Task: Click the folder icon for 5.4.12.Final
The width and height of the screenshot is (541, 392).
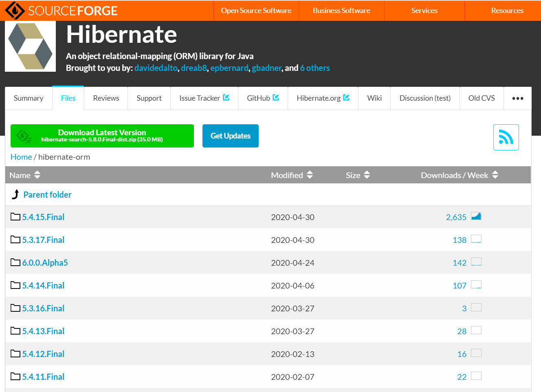Action: [15, 353]
